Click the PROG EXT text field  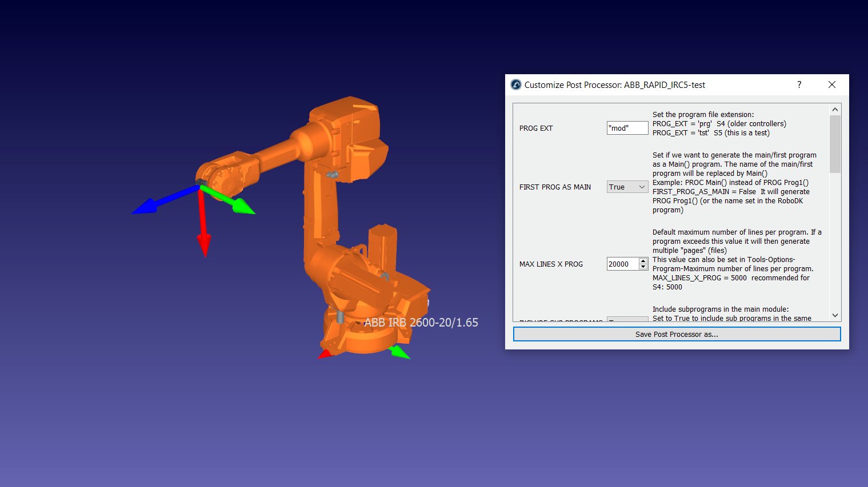click(627, 128)
